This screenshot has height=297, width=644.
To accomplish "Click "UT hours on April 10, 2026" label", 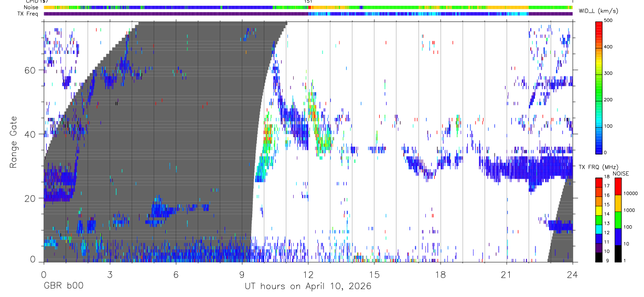I will (308, 287).
